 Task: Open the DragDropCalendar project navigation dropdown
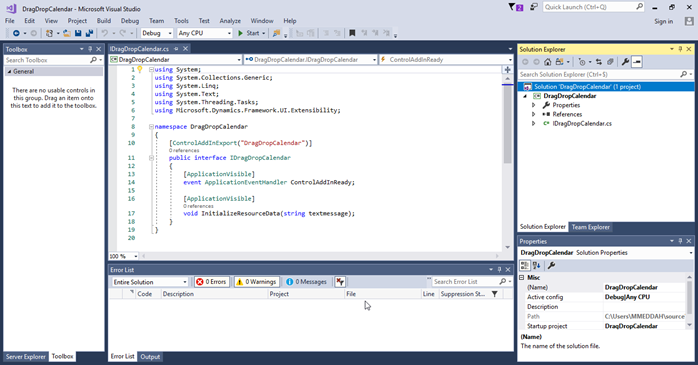[175, 60]
